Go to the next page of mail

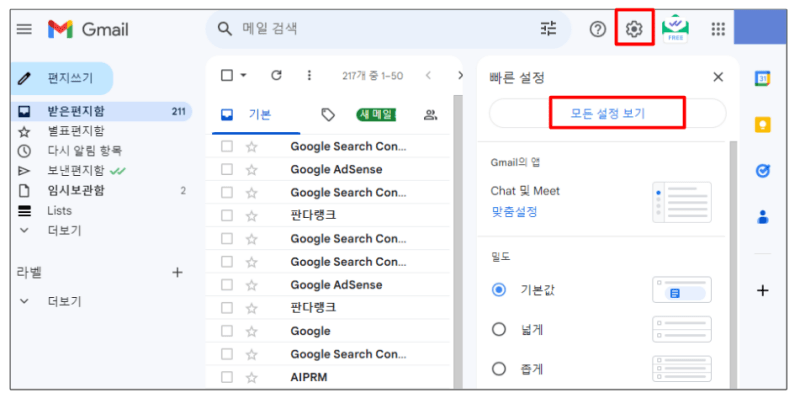pos(460,76)
